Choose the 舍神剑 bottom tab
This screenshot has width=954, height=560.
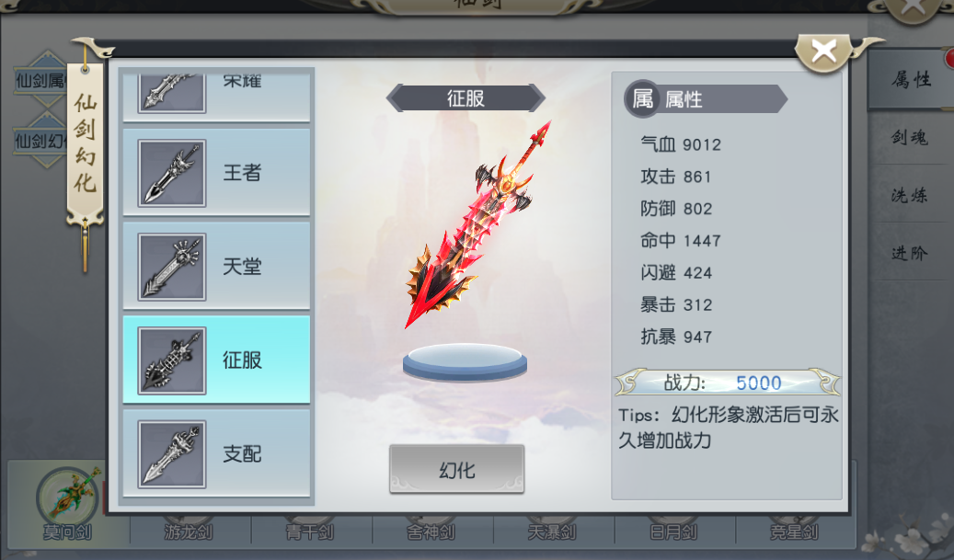coord(432,531)
